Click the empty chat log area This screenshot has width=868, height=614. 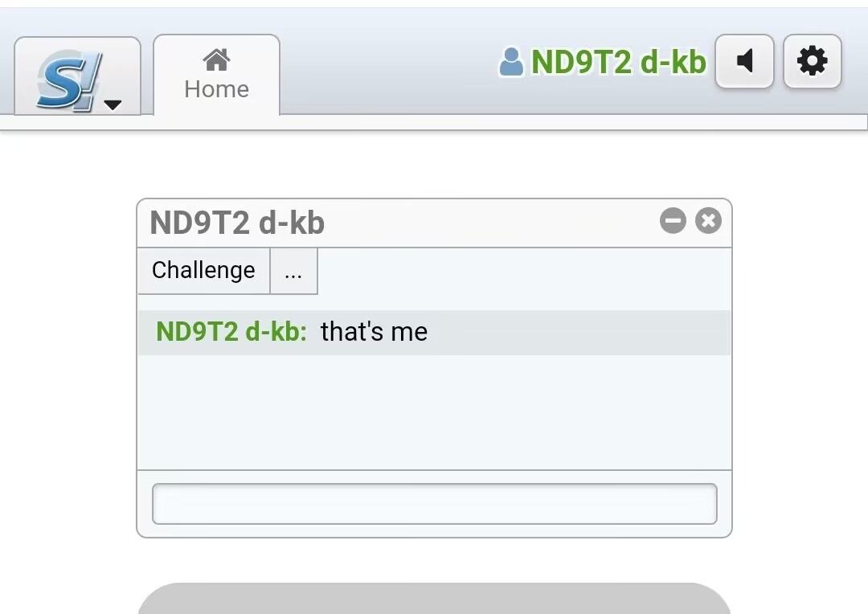[x=435, y=412]
